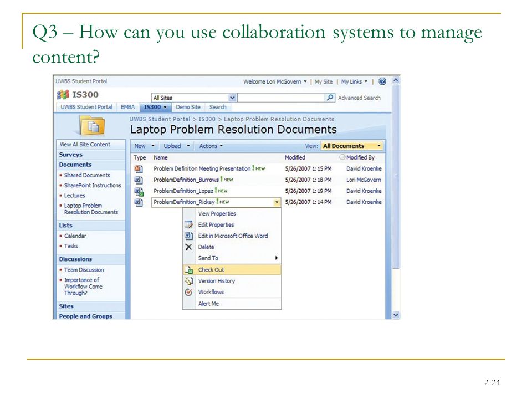Image resolution: width=532 pixels, height=399 pixels.
Task: Click the scrollbar up arrow
Action: point(396,80)
